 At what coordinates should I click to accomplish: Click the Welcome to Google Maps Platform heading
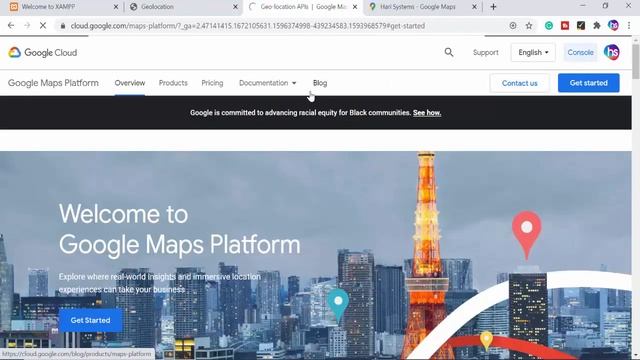180,229
